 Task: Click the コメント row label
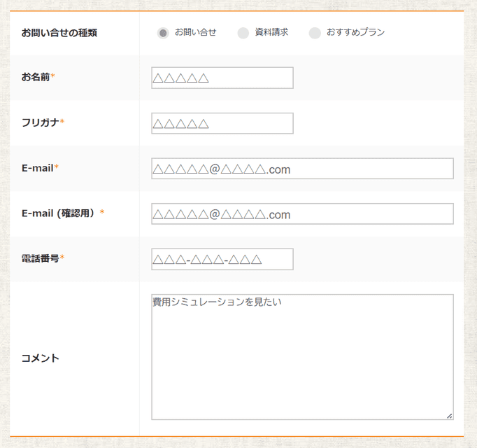pos(41,358)
